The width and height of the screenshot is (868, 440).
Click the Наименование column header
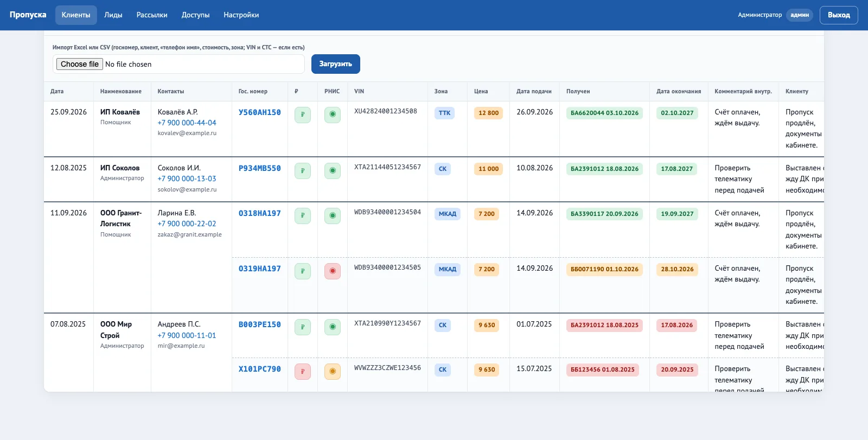tap(121, 91)
